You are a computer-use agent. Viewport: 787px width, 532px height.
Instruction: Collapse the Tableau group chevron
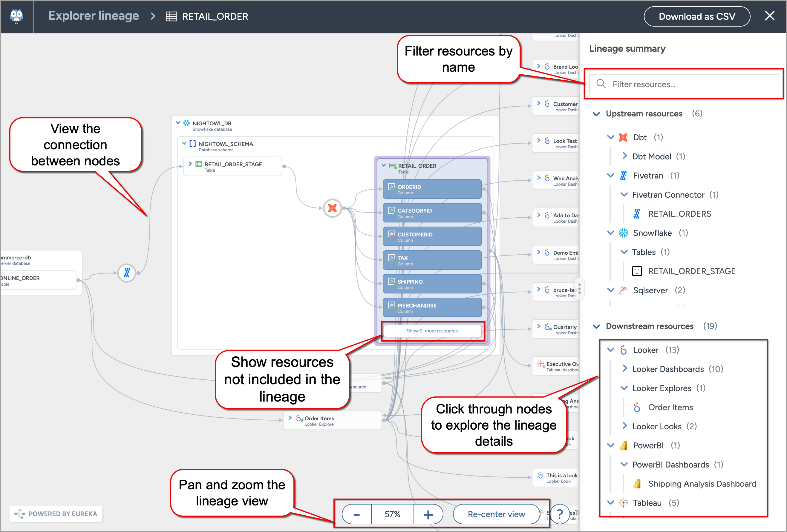pos(610,502)
